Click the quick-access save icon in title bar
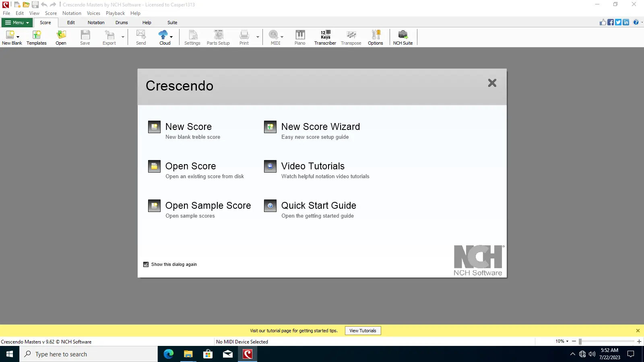Viewport: 644px width, 362px height. point(35,5)
